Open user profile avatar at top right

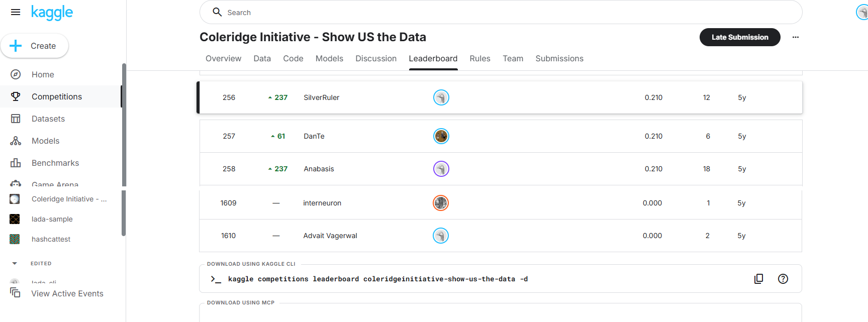coord(862,12)
